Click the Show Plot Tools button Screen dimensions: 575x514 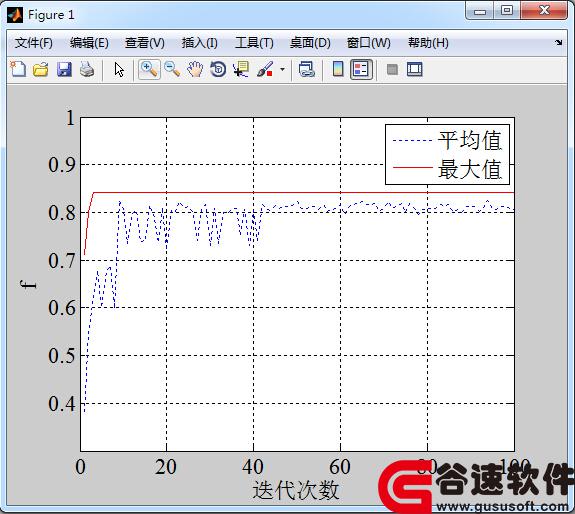pyautogui.click(x=415, y=69)
